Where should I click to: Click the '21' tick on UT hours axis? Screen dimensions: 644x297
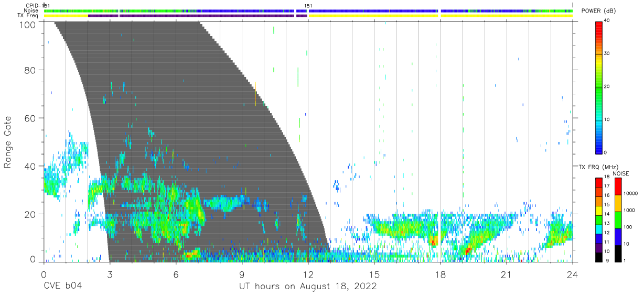pos(507,274)
